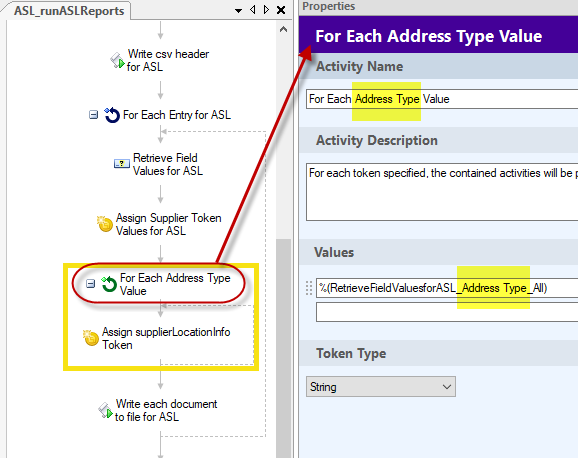The width and height of the screenshot is (578, 458).
Task: Click the Activity Description text box
Action: [x=442, y=192]
